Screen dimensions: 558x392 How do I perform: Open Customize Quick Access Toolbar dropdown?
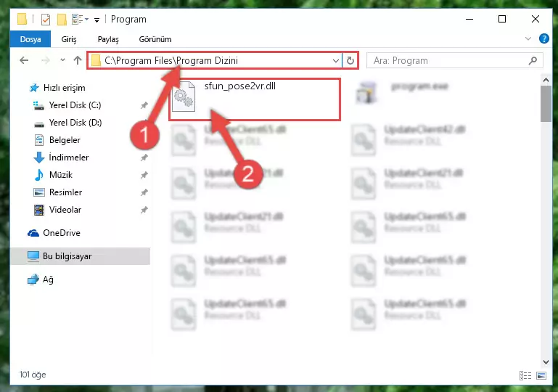(97, 20)
